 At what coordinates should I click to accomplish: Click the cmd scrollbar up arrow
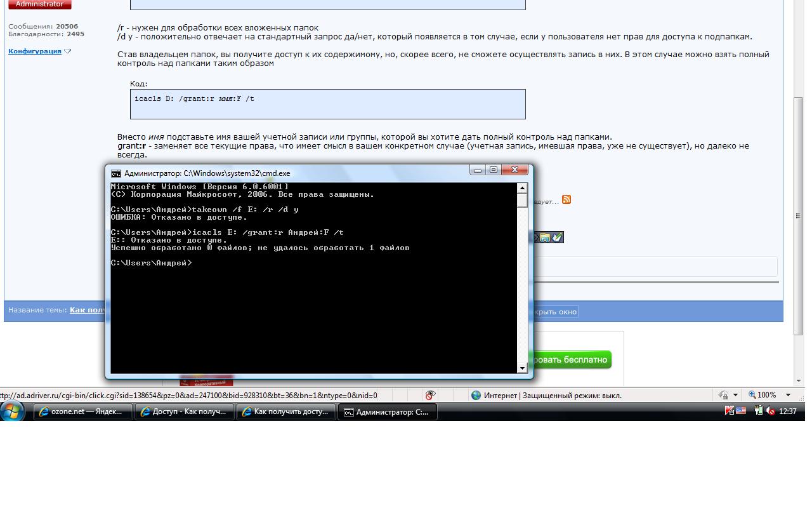coord(522,188)
